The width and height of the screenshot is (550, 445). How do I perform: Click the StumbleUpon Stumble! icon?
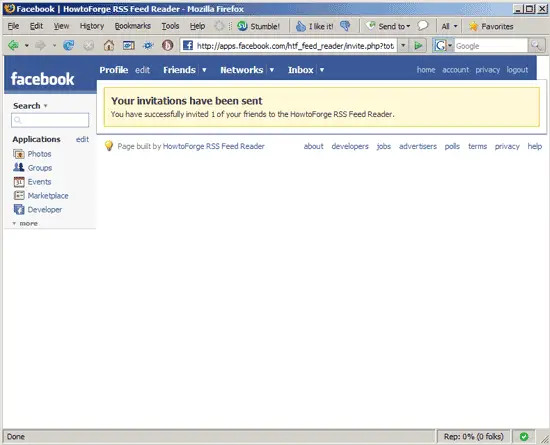pos(242,26)
